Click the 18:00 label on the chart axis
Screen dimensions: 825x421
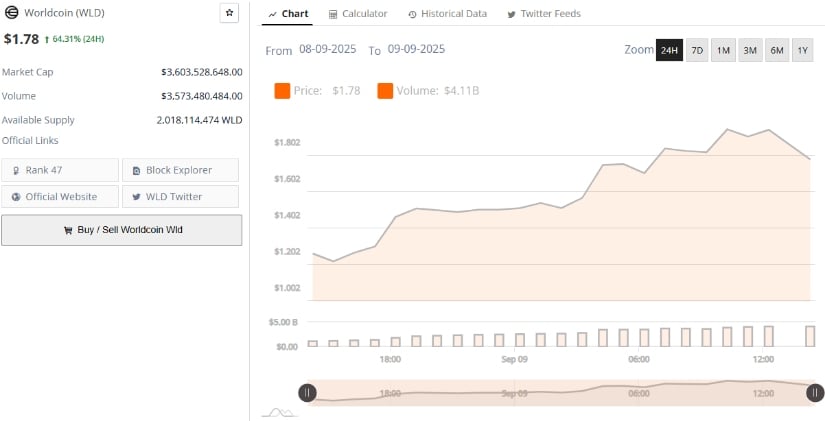click(x=390, y=359)
